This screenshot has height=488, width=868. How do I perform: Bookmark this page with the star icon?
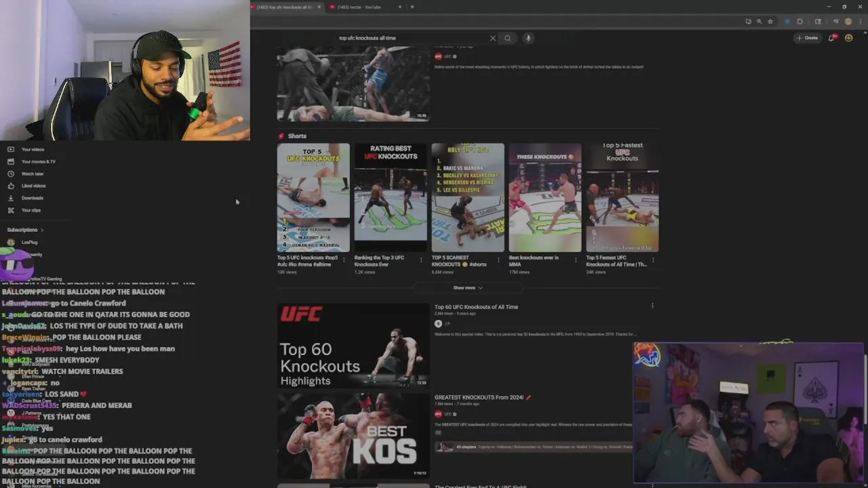pyautogui.click(x=770, y=22)
